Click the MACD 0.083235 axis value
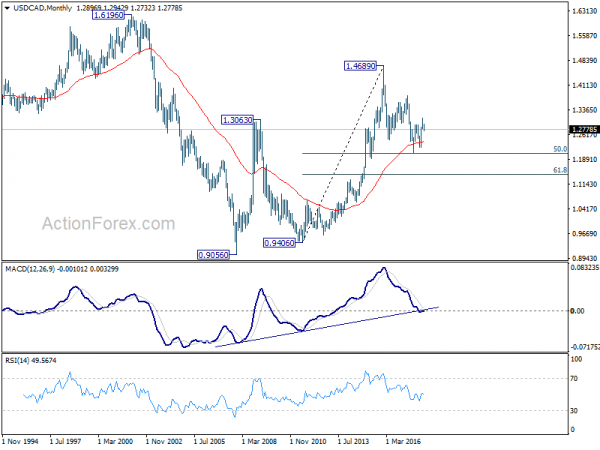Screen dimensions: 600x450 (585, 267)
